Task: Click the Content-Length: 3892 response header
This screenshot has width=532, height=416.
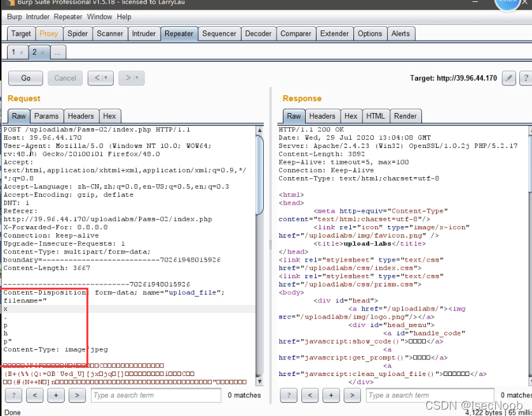Action: [x=322, y=154]
